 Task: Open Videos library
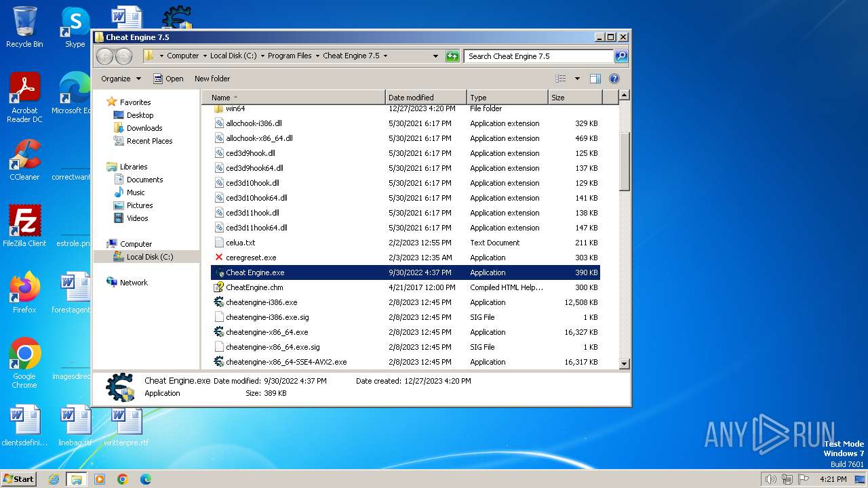point(137,218)
